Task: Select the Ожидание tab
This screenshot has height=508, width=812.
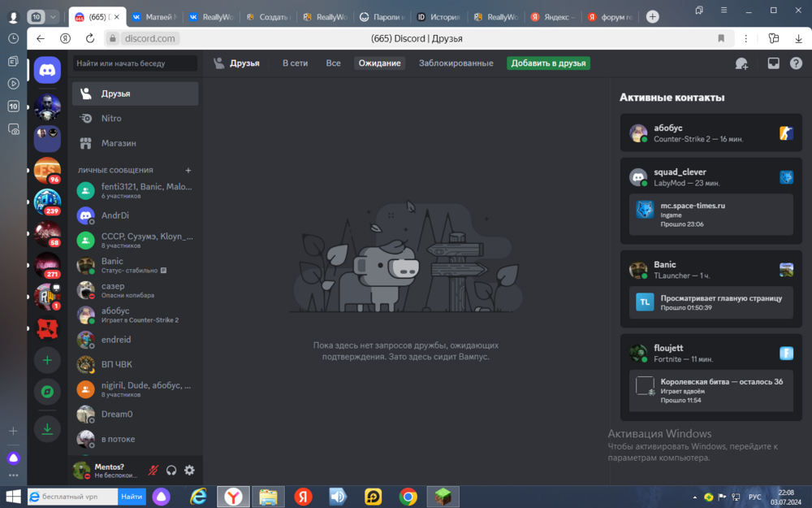Action: coord(379,63)
